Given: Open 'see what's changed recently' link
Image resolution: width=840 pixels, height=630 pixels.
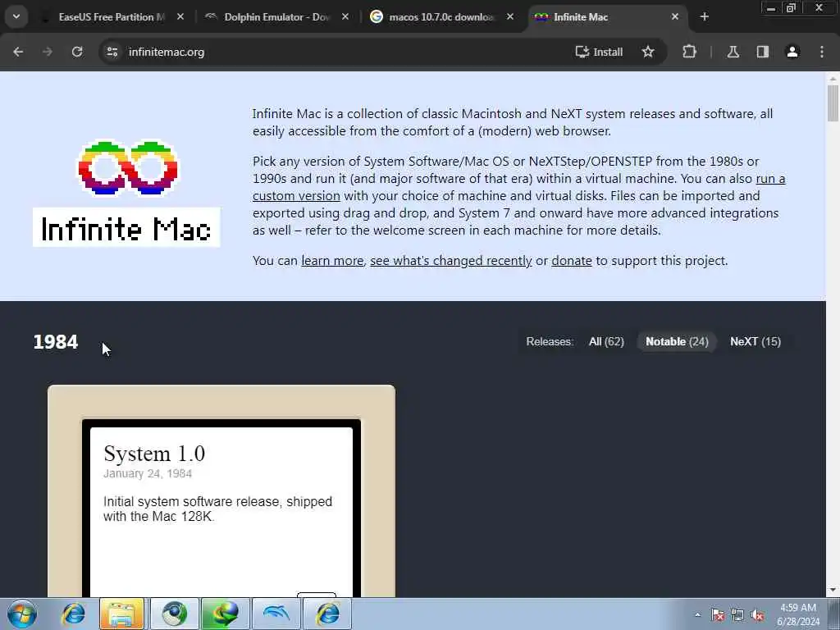Looking at the screenshot, I should coord(450,261).
